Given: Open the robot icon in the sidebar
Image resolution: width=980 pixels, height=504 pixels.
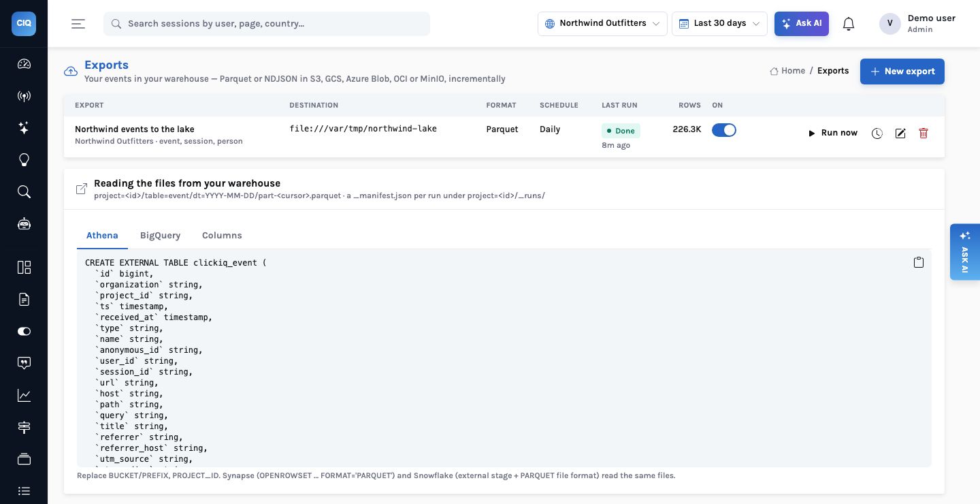Looking at the screenshot, I should click(x=24, y=224).
